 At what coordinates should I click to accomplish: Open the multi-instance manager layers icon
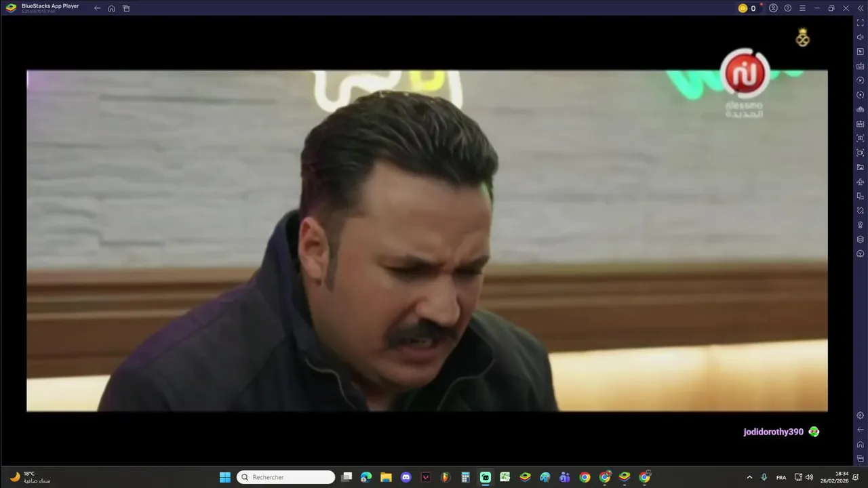(x=860, y=239)
